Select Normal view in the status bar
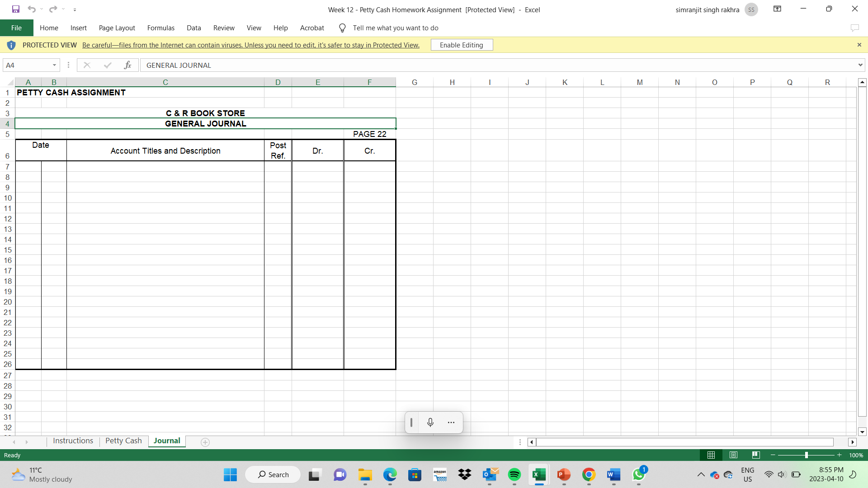Viewport: 868px width, 488px height. (x=711, y=455)
